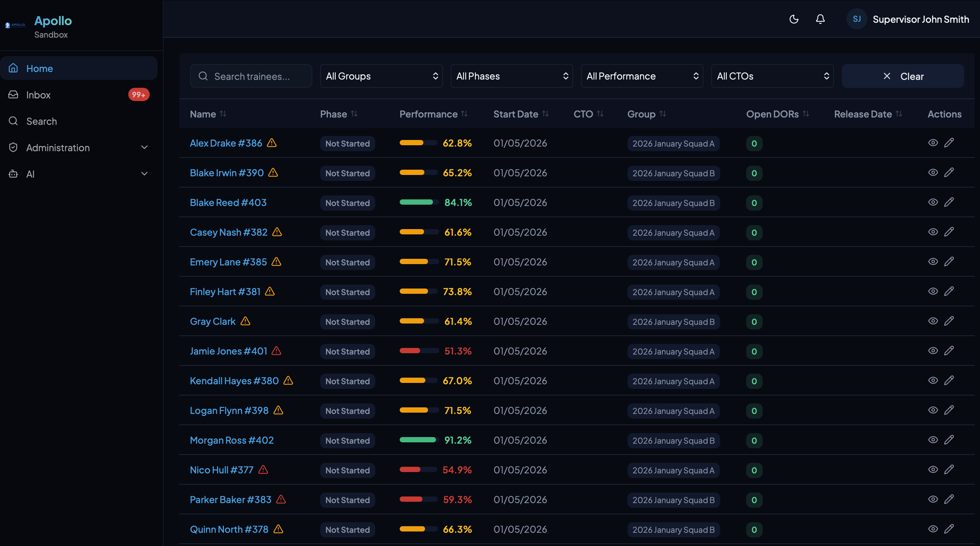Open Inbox in the sidebar
The width and height of the screenshot is (980, 546).
[x=39, y=95]
